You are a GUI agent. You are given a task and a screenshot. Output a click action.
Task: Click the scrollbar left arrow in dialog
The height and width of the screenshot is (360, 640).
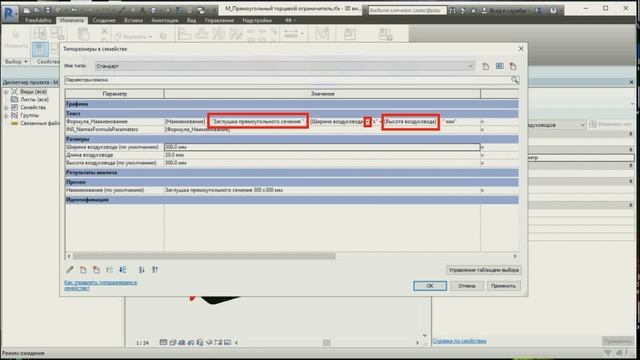click(69, 256)
